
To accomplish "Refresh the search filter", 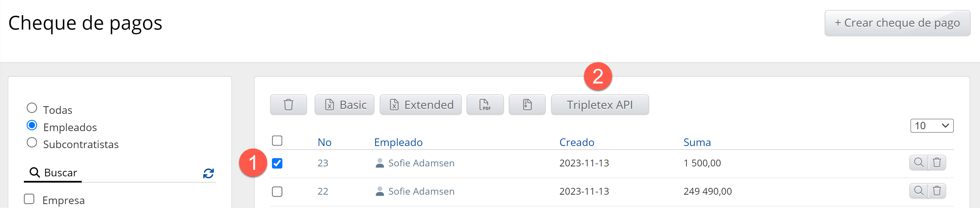I will tap(209, 173).
